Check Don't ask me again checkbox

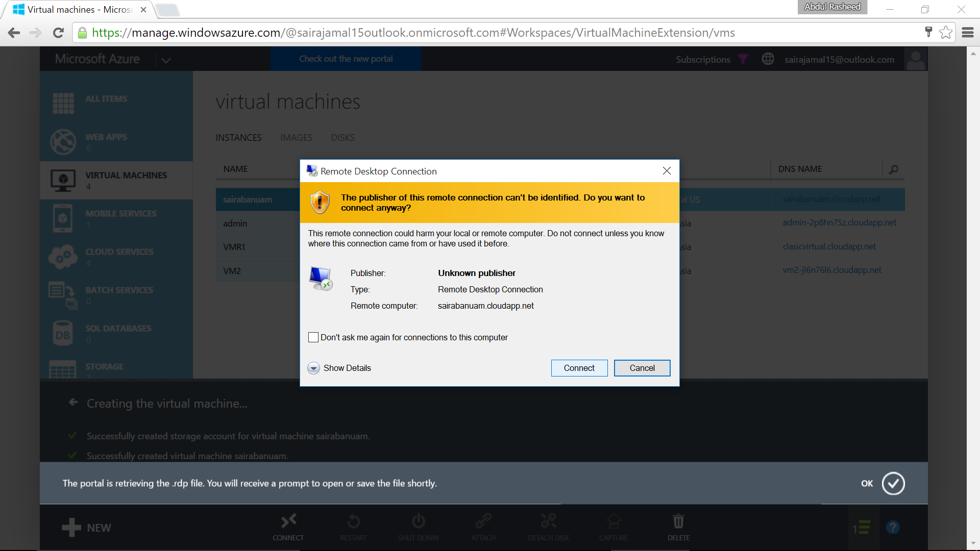[313, 337]
